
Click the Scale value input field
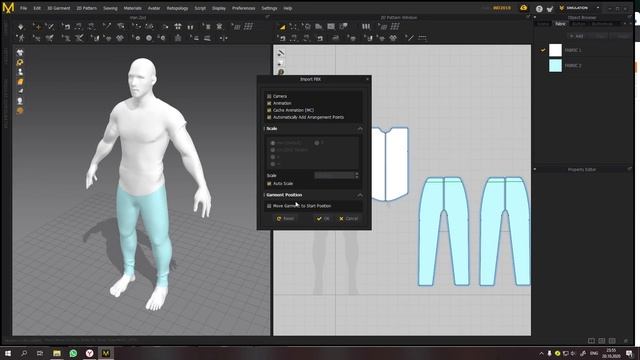334,176
